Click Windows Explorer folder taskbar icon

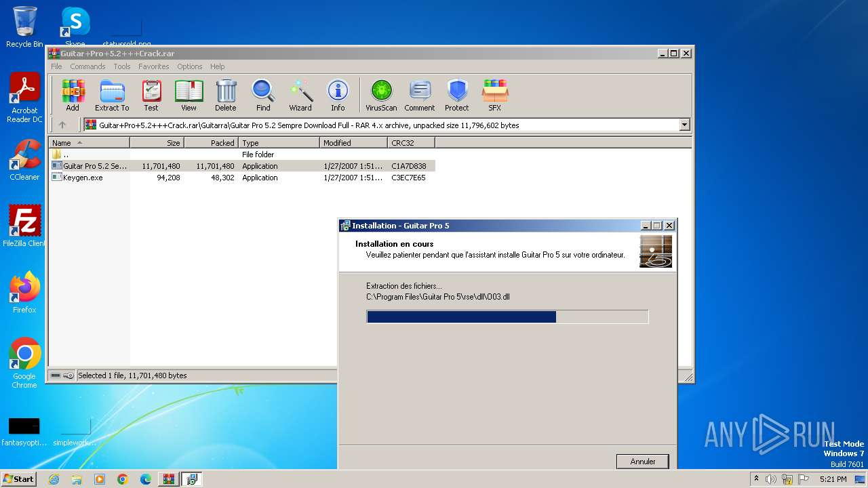pyautogui.click(x=77, y=479)
